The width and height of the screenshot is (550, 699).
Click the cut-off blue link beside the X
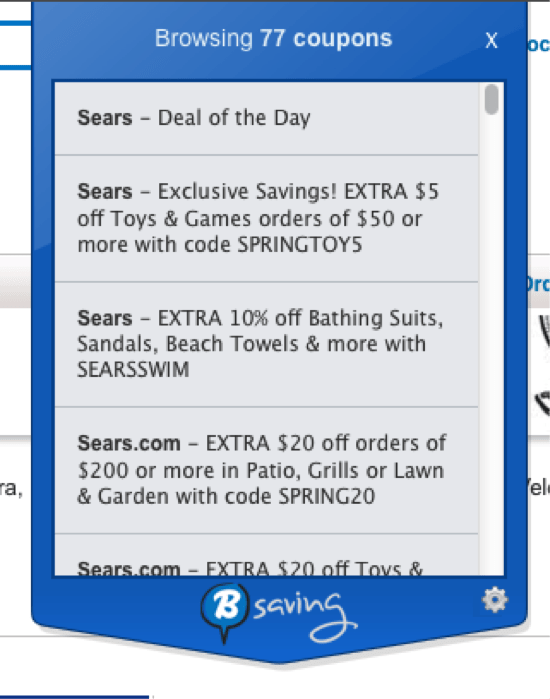tap(538, 45)
